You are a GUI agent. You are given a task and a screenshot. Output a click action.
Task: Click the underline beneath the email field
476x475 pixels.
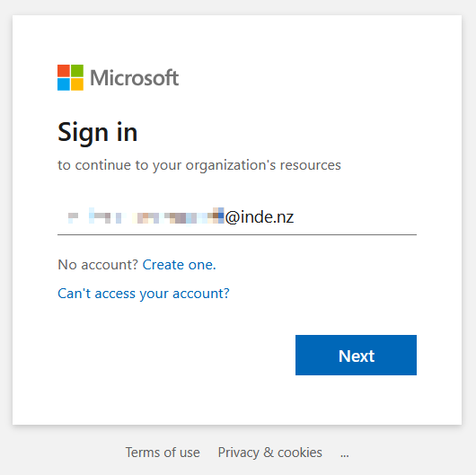(x=237, y=234)
